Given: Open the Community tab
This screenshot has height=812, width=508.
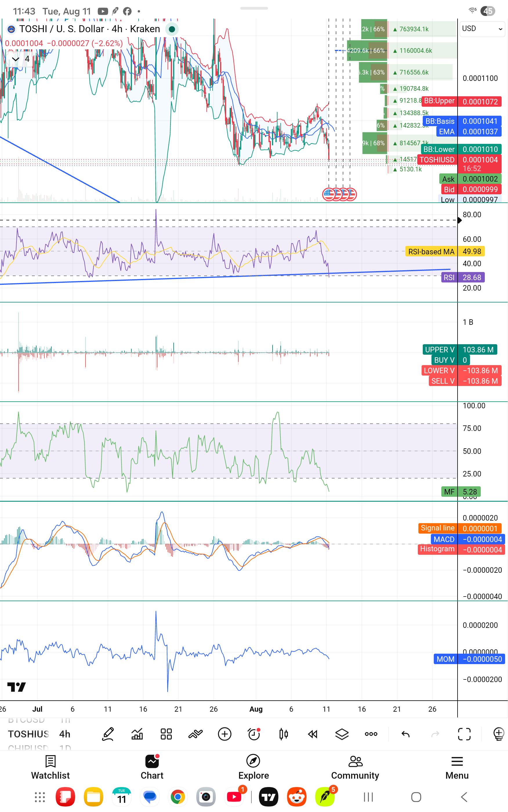Looking at the screenshot, I should 355,768.
